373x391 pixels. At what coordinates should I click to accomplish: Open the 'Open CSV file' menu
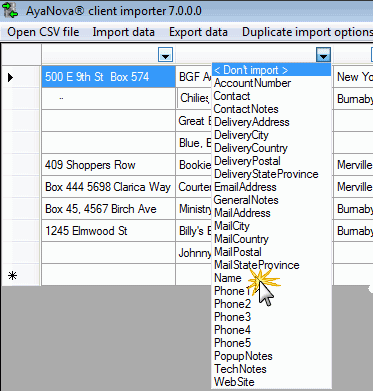tap(43, 32)
